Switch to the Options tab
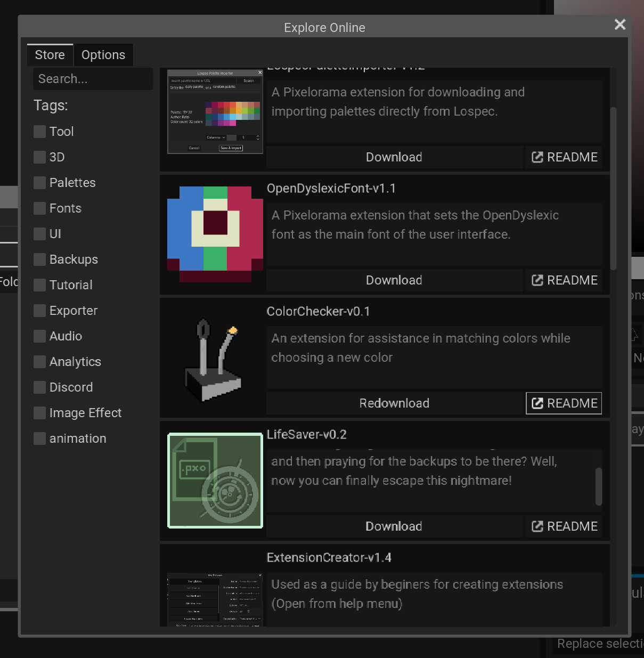The image size is (644, 658). (x=103, y=55)
